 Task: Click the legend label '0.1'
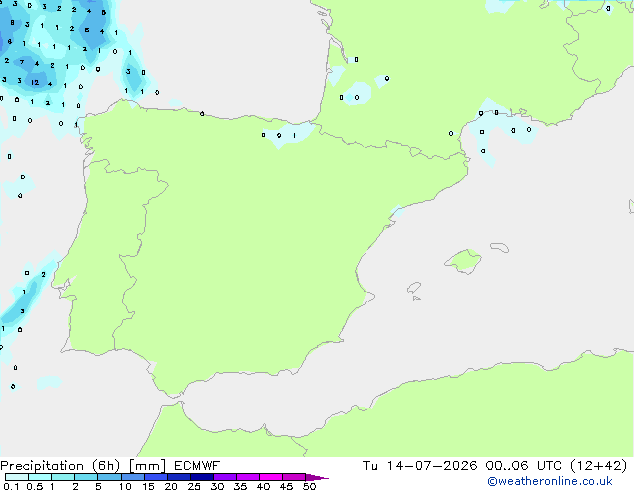coord(11,486)
